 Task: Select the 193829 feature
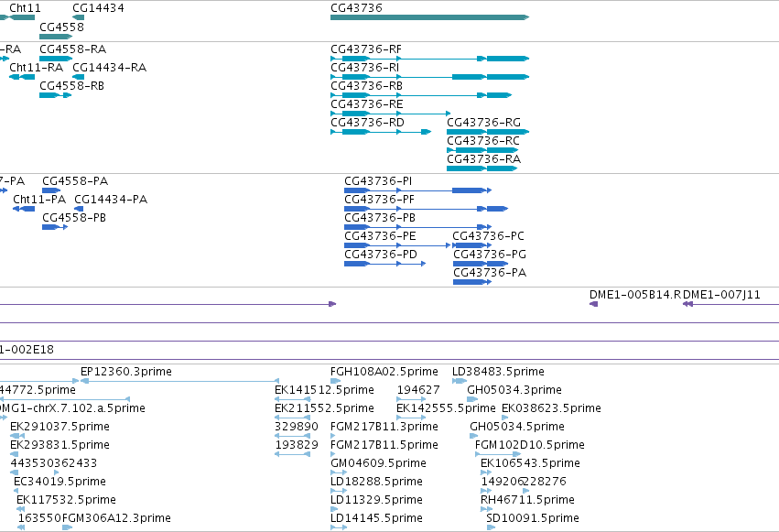[x=293, y=455]
